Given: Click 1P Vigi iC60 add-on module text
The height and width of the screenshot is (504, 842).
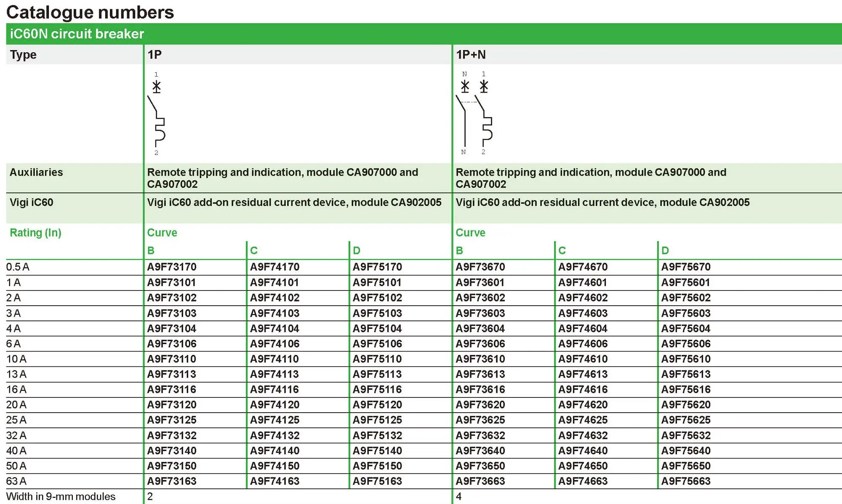Looking at the screenshot, I should (294, 203).
